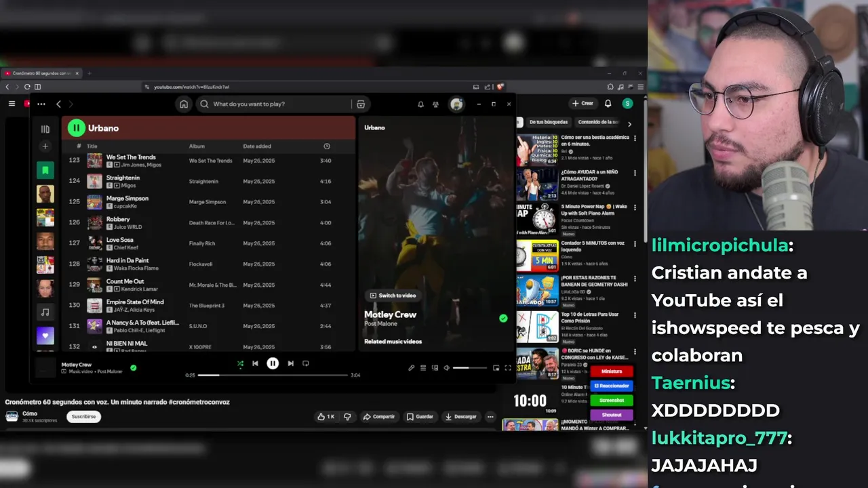Mute Spotify volume speaker icon
868x488 pixels.
point(446,368)
